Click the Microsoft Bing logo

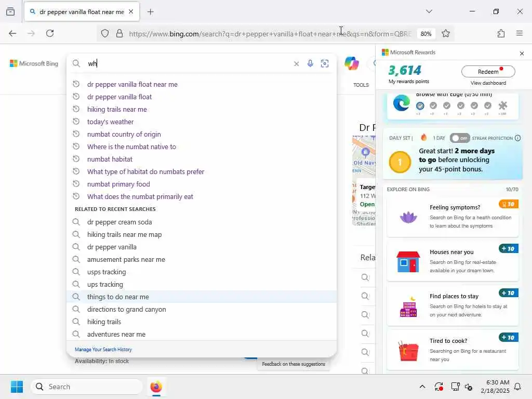tap(34, 63)
